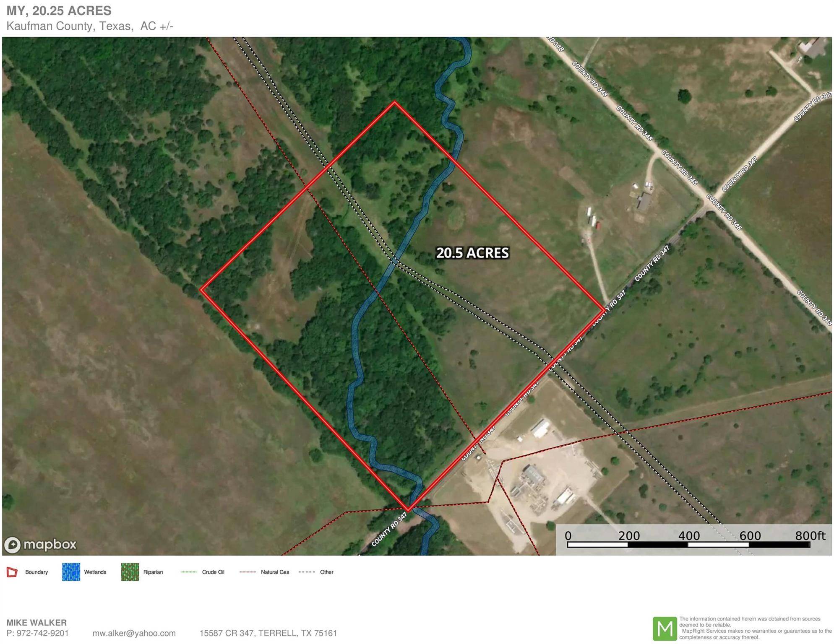Click the map scale bar
This screenshot has height=644, width=834.
point(688,545)
